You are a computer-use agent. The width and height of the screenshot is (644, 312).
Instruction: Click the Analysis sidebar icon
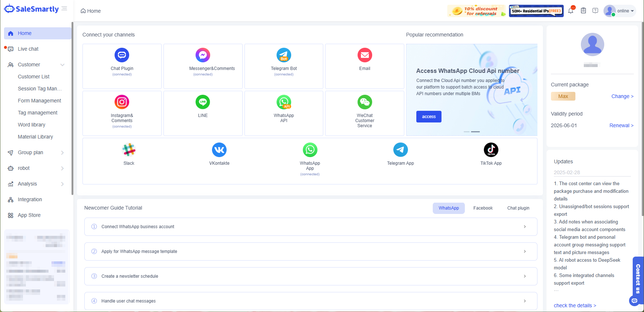coord(11,184)
